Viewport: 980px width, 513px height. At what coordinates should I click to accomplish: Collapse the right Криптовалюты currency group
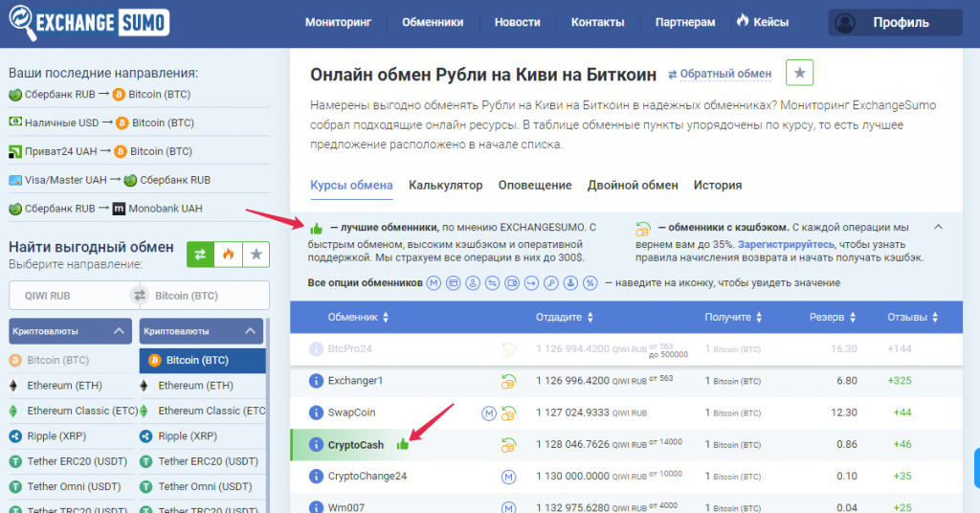201,331
